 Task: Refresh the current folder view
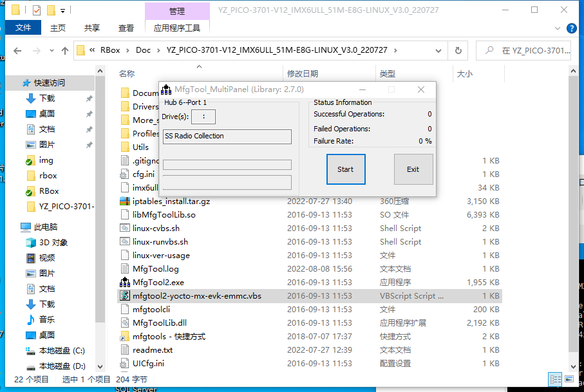pos(458,50)
